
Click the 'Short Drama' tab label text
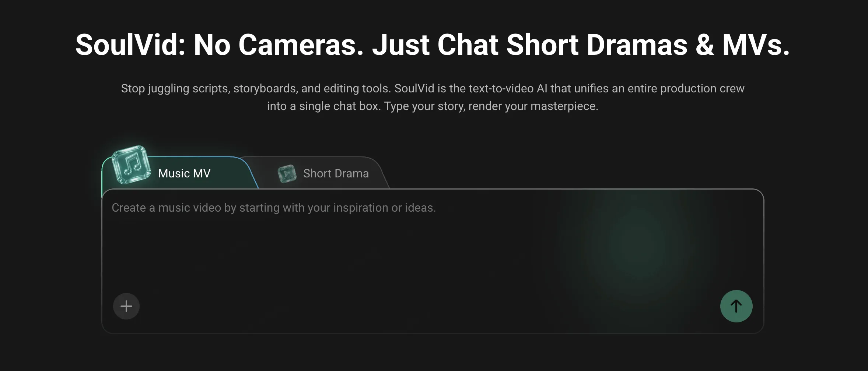(x=336, y=173)
